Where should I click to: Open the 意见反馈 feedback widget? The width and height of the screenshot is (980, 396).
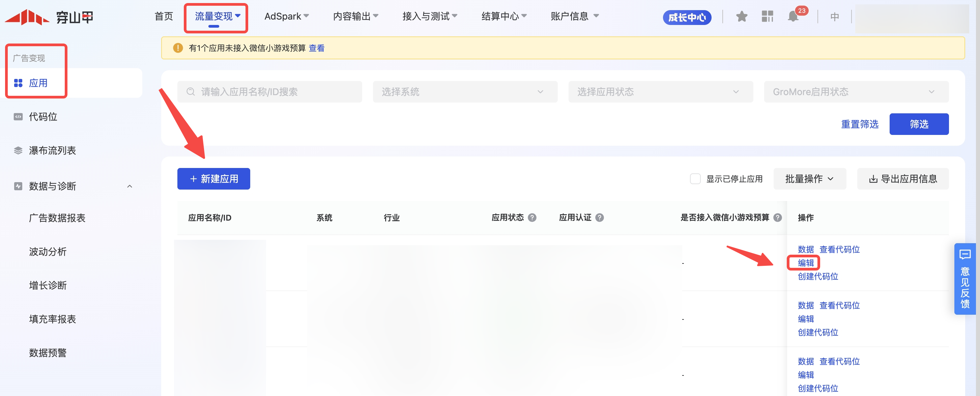[x=965, y=279]
